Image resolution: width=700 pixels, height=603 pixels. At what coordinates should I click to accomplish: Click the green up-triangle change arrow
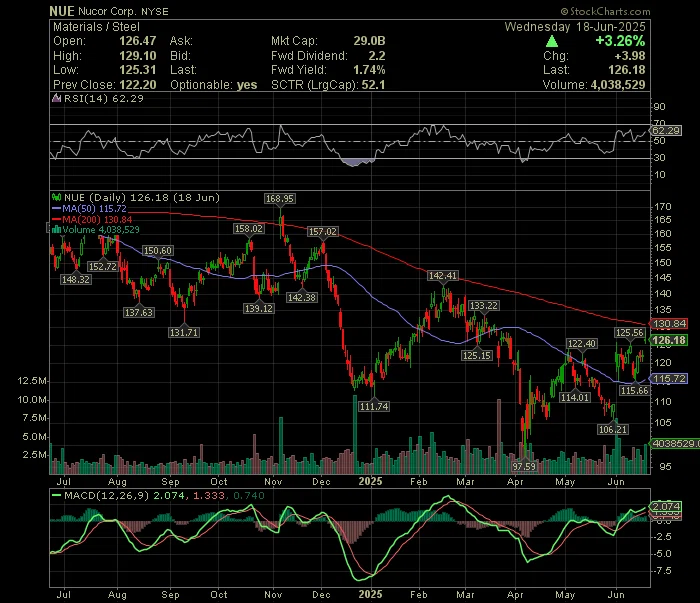552,42
